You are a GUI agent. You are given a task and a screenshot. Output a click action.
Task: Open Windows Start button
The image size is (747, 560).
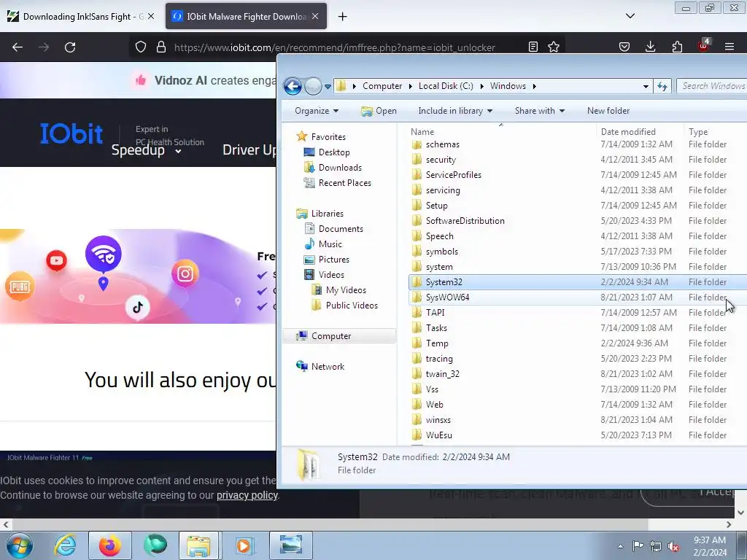click(x=20, y=545)
